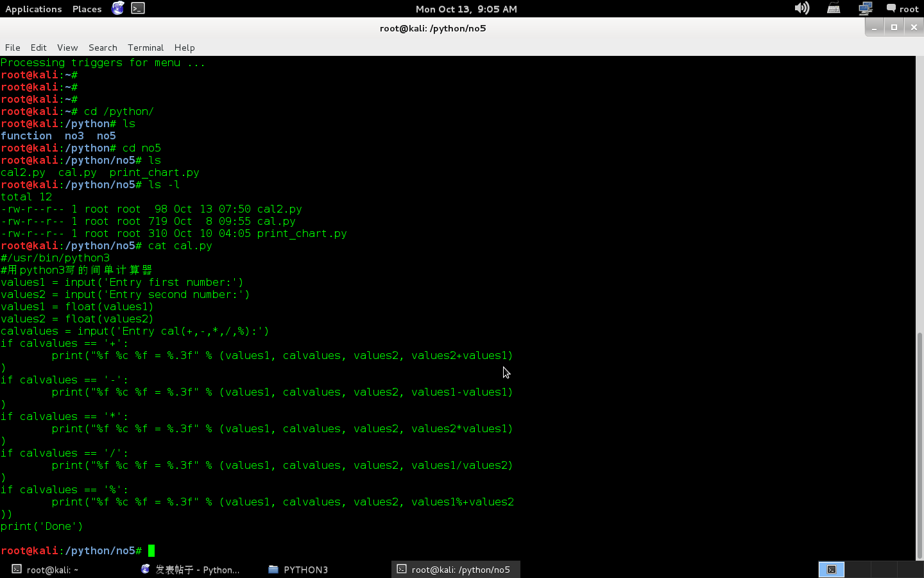
Task: Open the Search menu of the terminal
Action: click(103, 48)
